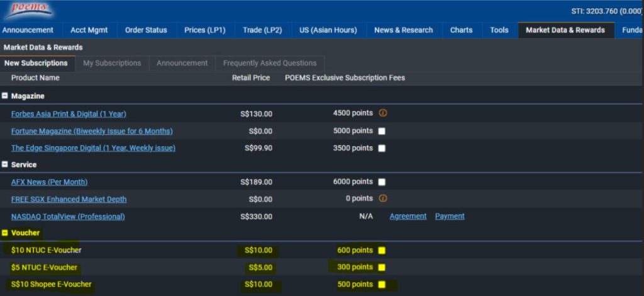Open AFX News (Per Month) link
Viewport: 644px width, 296px height.
(x=49, y=182)
